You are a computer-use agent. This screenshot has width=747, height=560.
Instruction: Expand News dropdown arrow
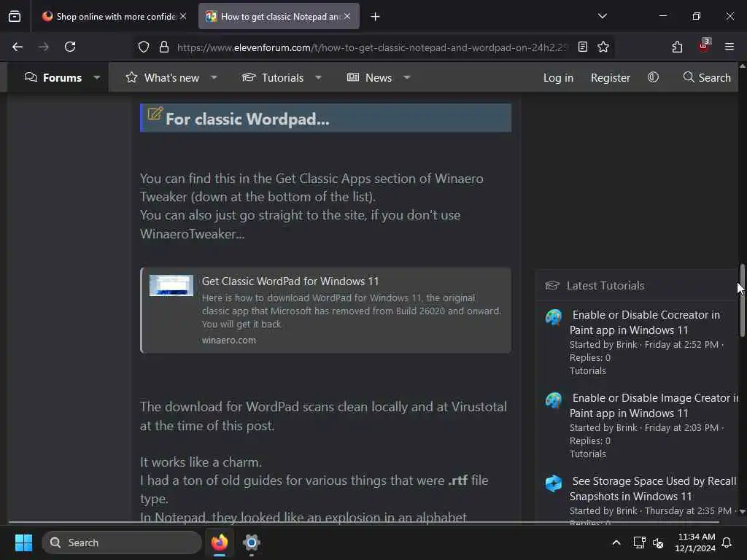point(406,77)
